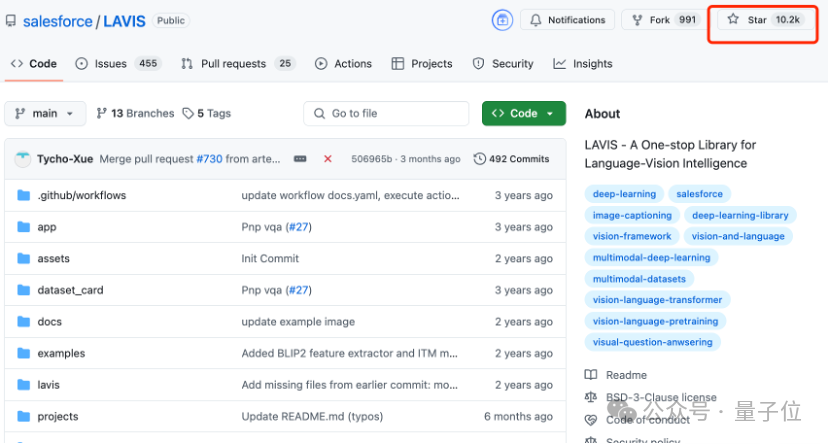Open the Projects tab
The height and width of the screenshot is (444, 828).
[x=422, y=64]
